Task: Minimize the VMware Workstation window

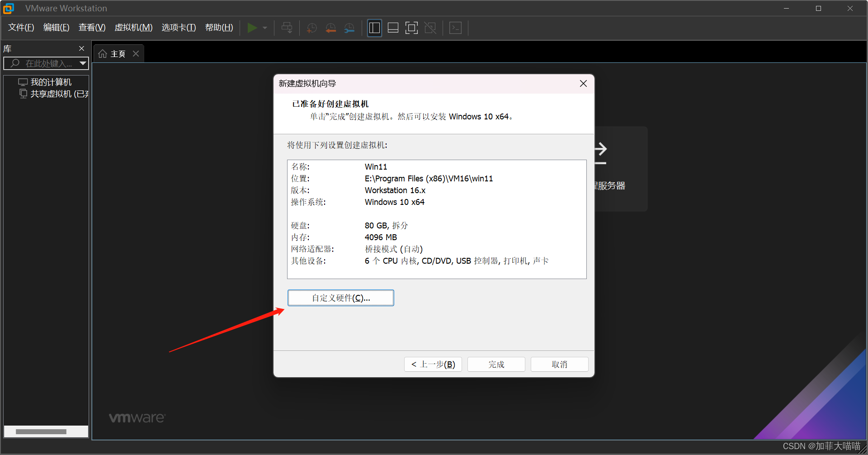Action: click(787, 8)
